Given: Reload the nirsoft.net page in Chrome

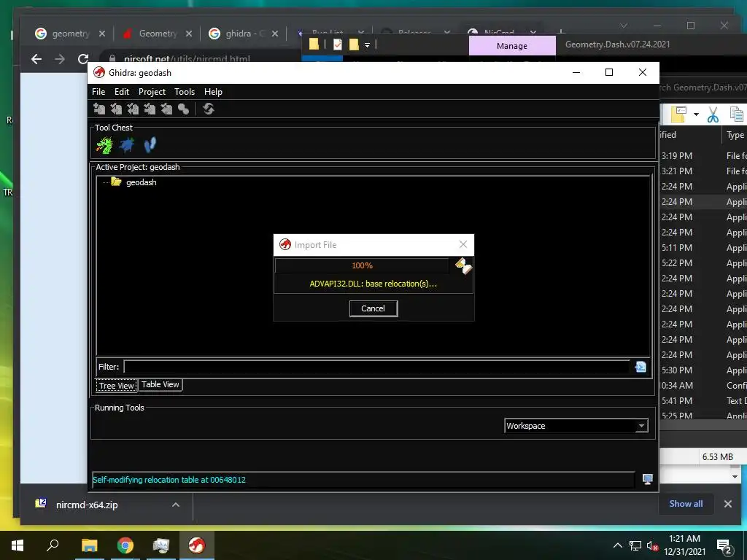Looking at the screenshot, I should tap(83, 59).
